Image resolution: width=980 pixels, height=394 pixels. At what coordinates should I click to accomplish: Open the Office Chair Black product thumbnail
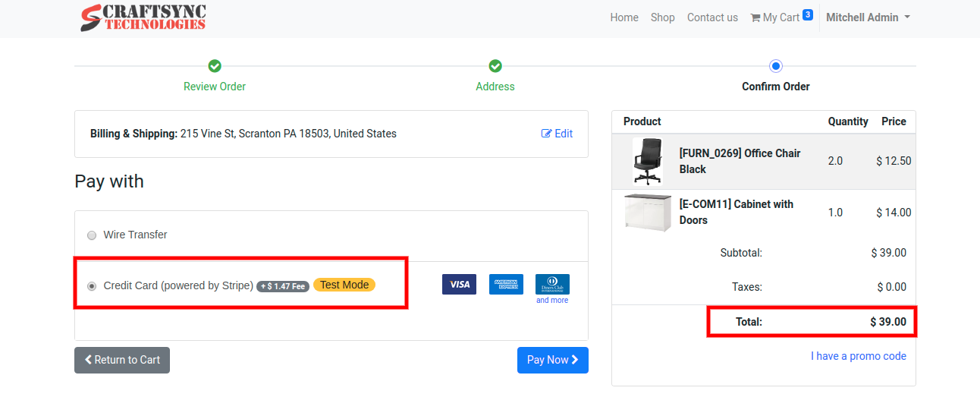point(647,161)
